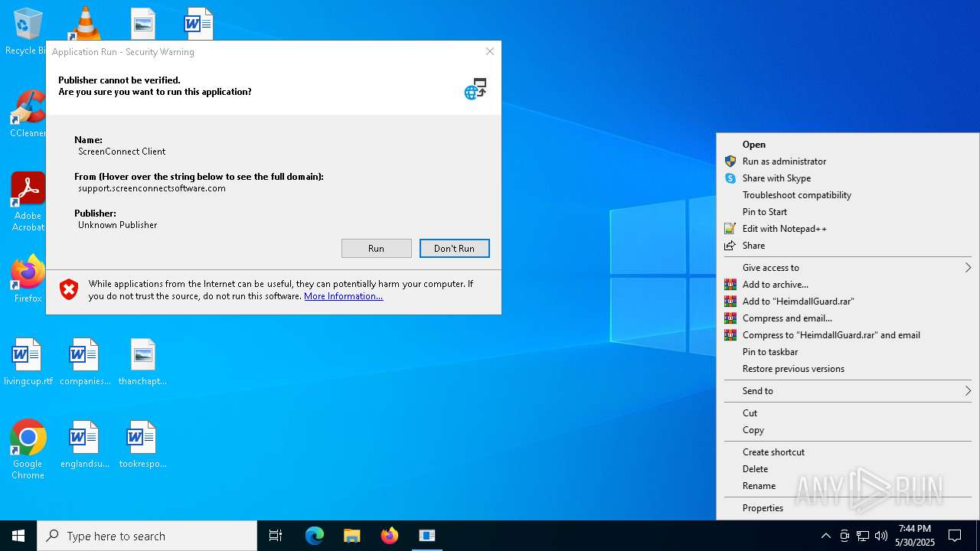Choose Edit with Notepad++
This screenshot has height=551, width=980.
click(848, 229)
